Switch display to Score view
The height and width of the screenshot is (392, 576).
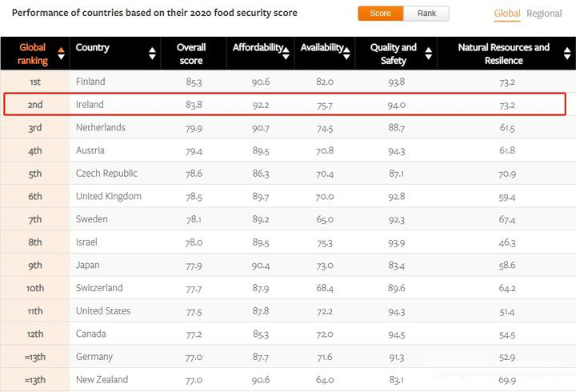pyautogui.click(x=380, y=14)
